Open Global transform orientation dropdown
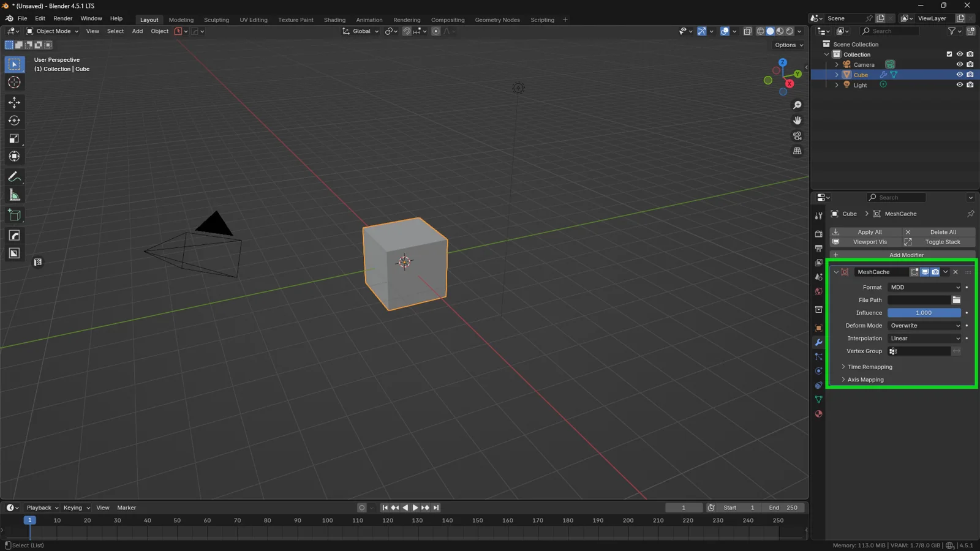Image resolution: width=980 pixels, height=551 pixels. tap(361, 31)
